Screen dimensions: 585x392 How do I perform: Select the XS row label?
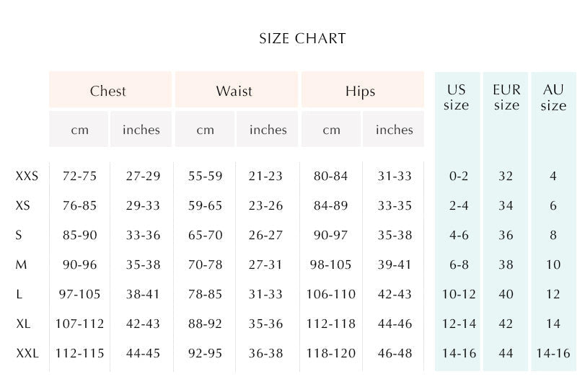[x=23, y=206]
